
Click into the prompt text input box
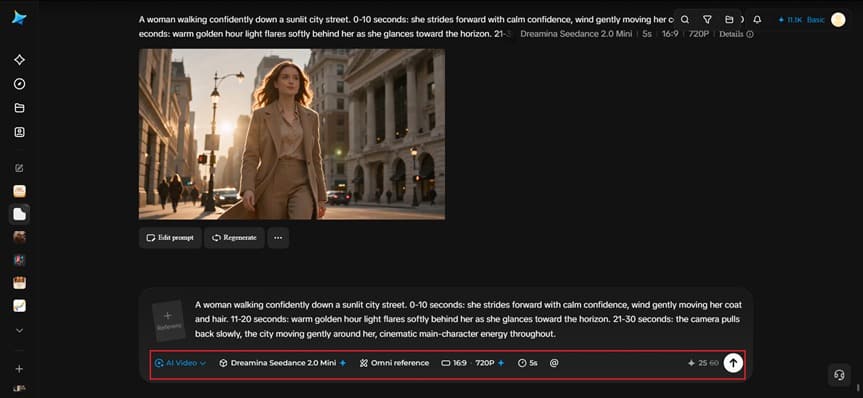pos(468,319)
